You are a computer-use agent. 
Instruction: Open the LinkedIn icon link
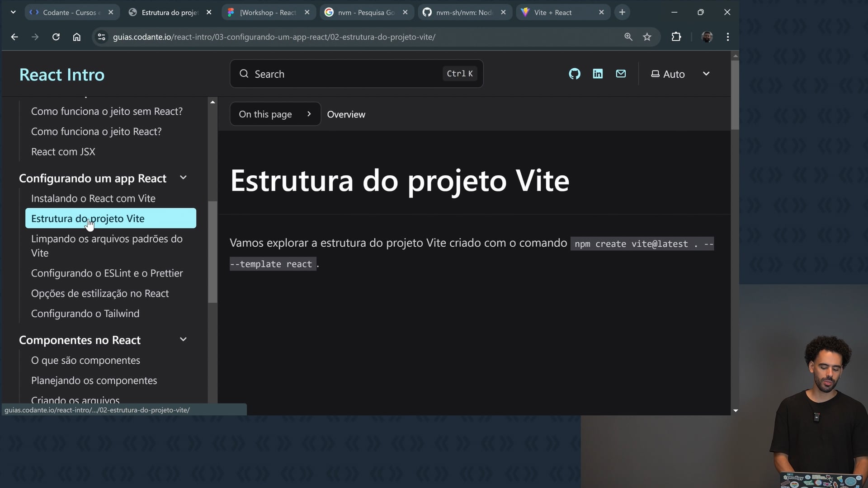click(x=598, y=74)
